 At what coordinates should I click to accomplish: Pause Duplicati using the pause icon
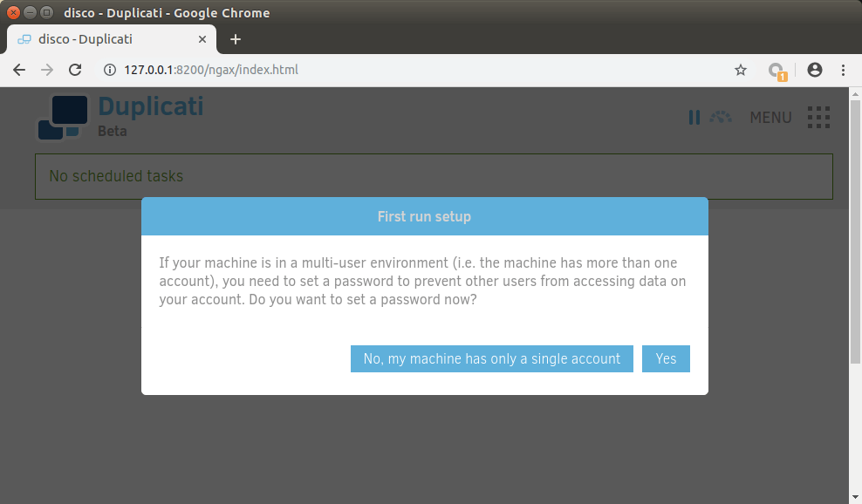pyautogui.click(x=694, y=117)
